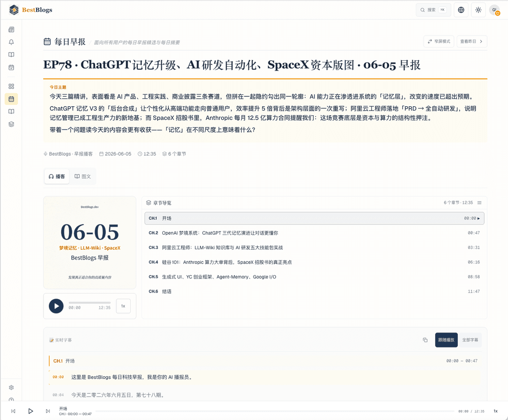Play the episode with the round dark button
The height and width of the screenshot is (420, 508).
pos(56,306)
